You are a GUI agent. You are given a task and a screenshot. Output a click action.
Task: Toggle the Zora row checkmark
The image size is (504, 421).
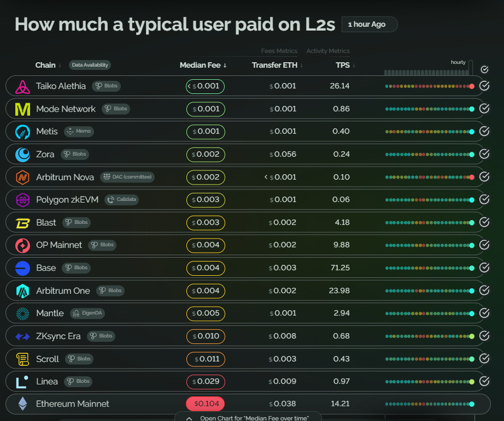tap(484, 154)
